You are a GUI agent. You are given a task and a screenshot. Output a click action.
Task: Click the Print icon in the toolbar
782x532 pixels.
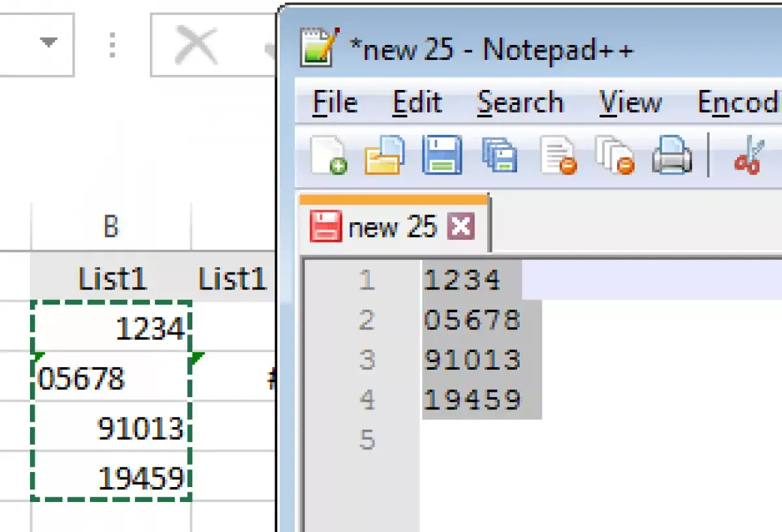click(672, 155)
